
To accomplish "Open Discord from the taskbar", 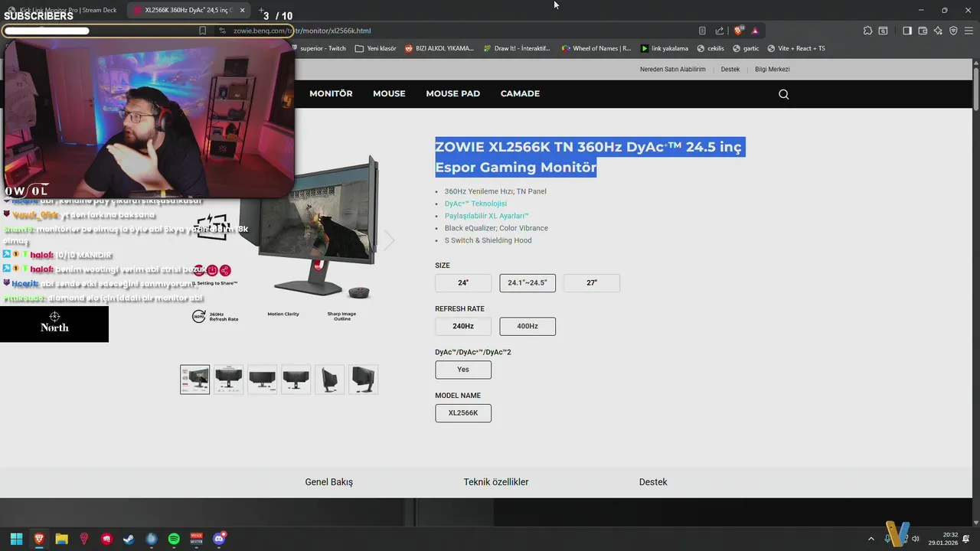I will click(219, 539).
